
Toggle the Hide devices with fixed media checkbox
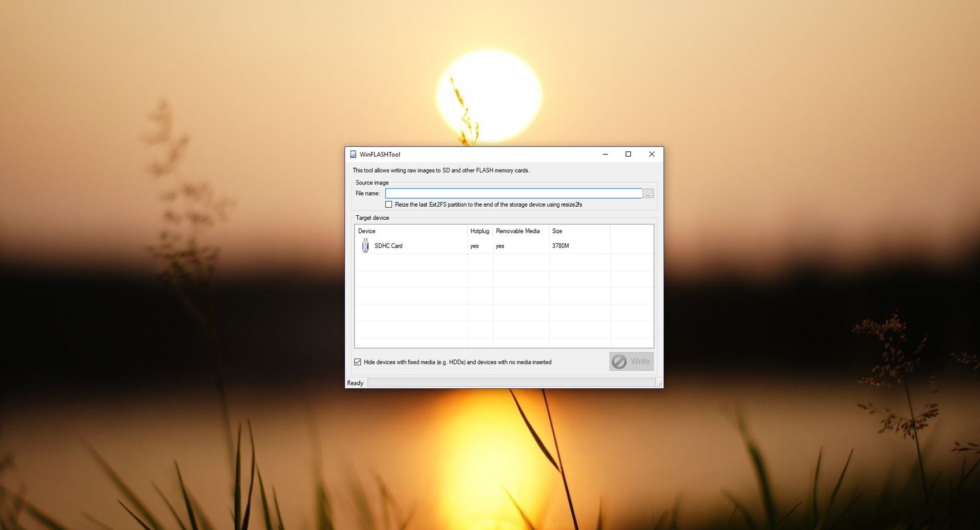(357, 362)
